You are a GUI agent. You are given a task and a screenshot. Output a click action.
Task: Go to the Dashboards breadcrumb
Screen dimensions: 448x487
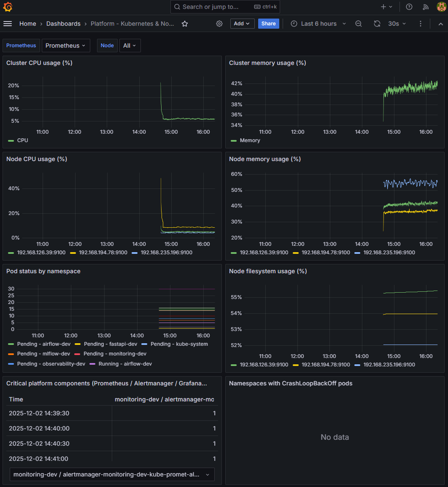pos(63,24)
